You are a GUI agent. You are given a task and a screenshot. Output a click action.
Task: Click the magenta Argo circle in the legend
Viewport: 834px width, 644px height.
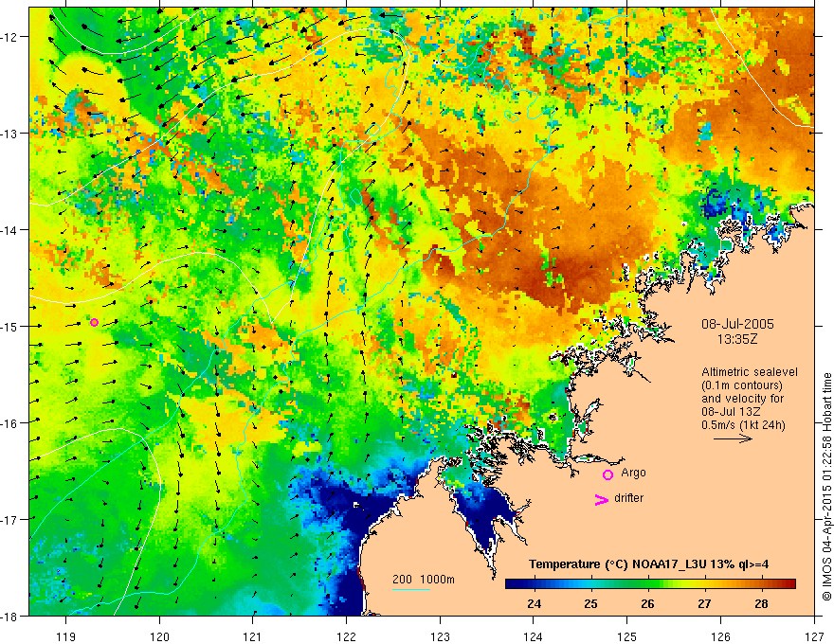(x=607, y=475)
